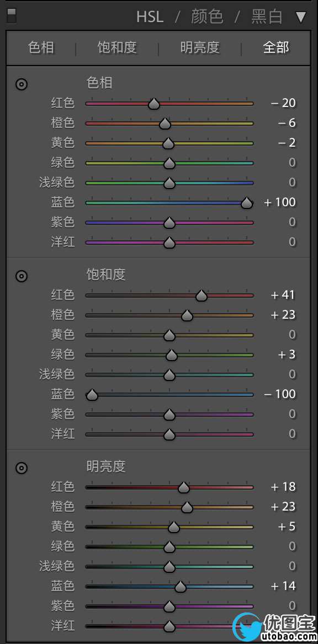Click the 色相 绿色 value field 0
This screenshot has width=318, height=644.
tap(292, 162)
